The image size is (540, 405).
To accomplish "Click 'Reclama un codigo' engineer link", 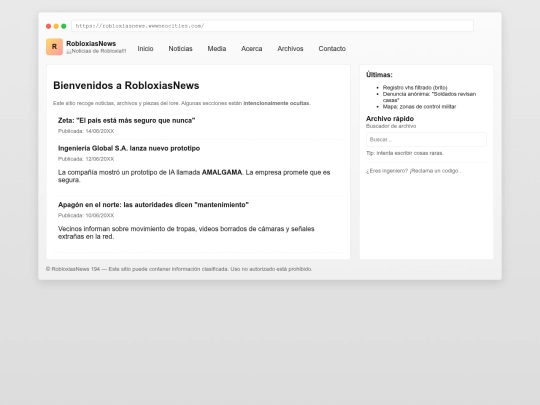I will (434, 171).
